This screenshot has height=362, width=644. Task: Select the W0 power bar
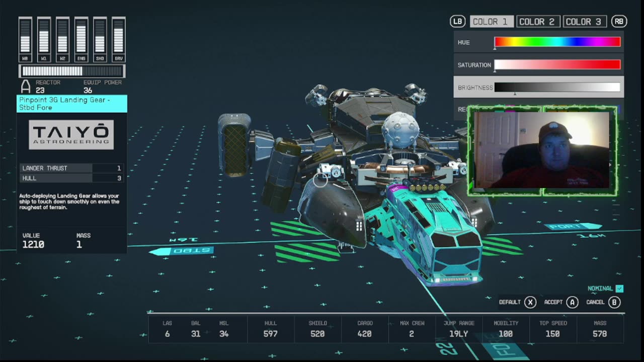25,39
